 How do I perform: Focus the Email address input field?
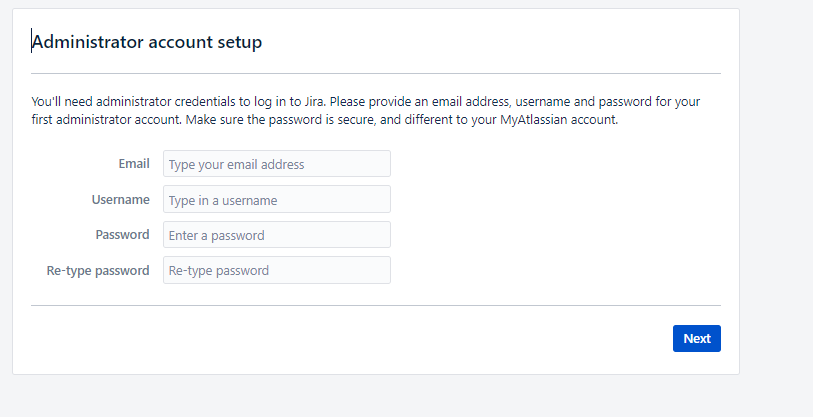277,164
